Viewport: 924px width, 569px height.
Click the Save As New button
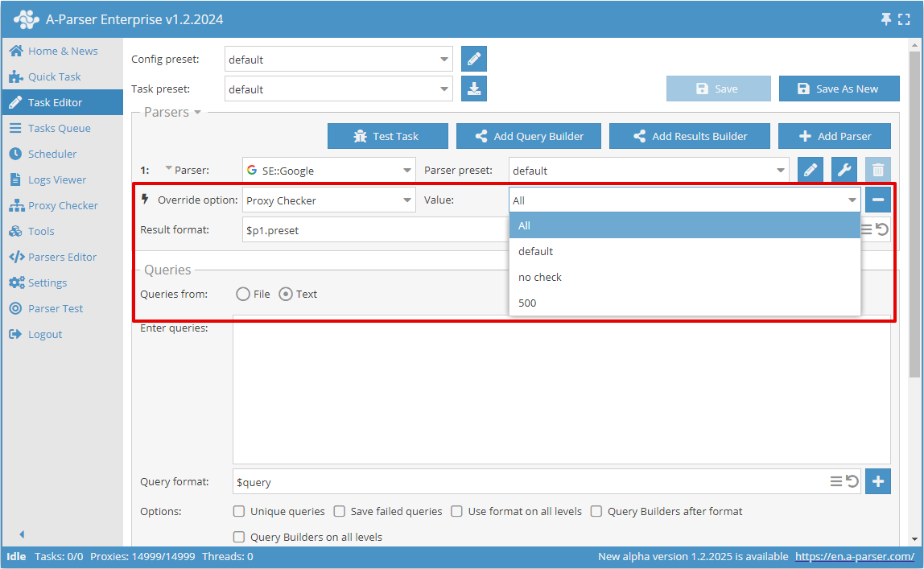[839, 89]
